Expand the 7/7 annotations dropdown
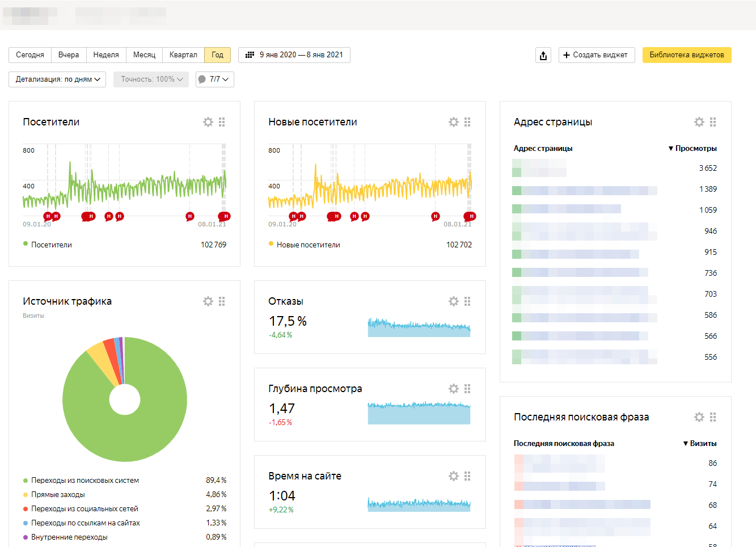 click(215, 79)
